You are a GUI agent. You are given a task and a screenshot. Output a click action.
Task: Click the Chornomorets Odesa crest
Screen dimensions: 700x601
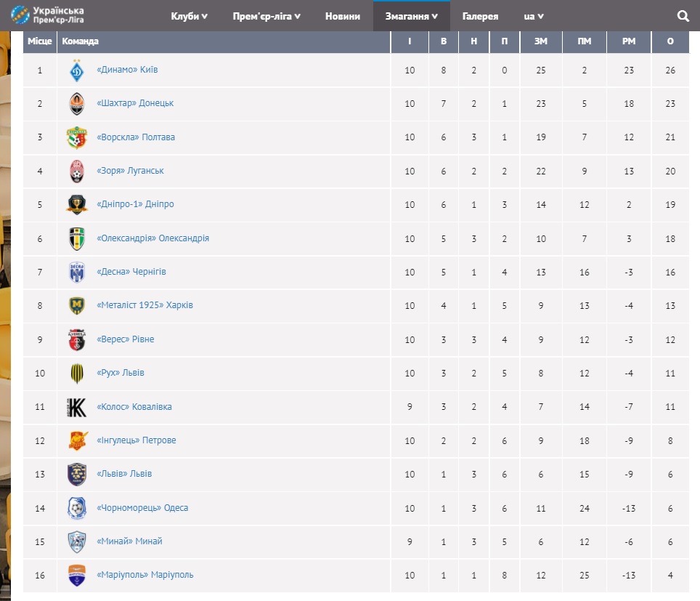76,508
